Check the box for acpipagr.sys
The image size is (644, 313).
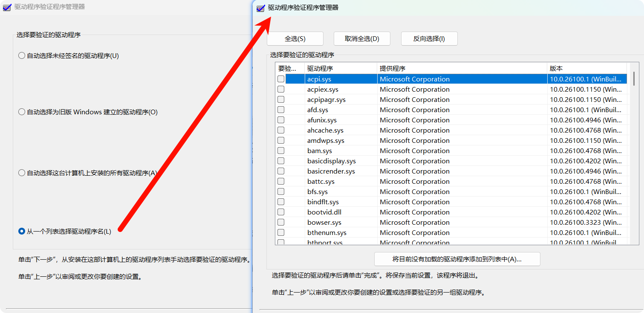coord(281,99)
